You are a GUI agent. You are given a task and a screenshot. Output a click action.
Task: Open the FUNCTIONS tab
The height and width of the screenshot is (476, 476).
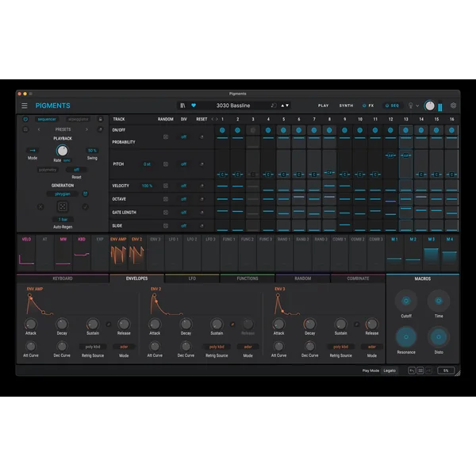(x=248, y=278)
